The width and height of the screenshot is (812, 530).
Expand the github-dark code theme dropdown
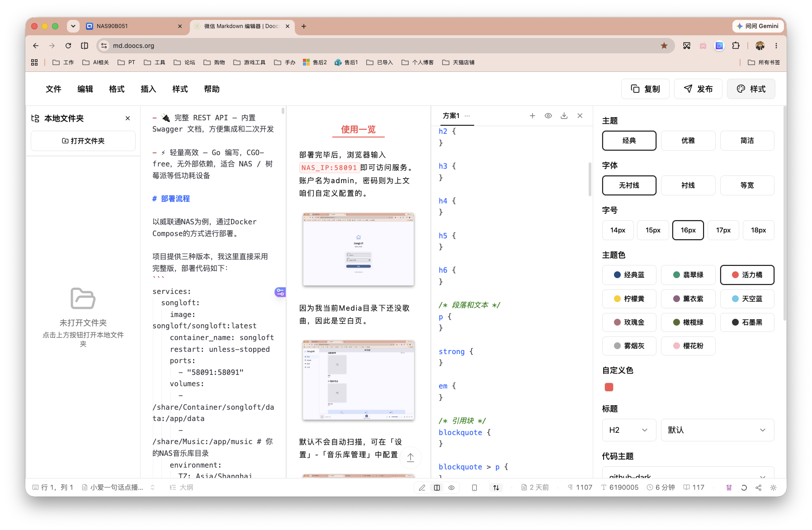[688, 473]
